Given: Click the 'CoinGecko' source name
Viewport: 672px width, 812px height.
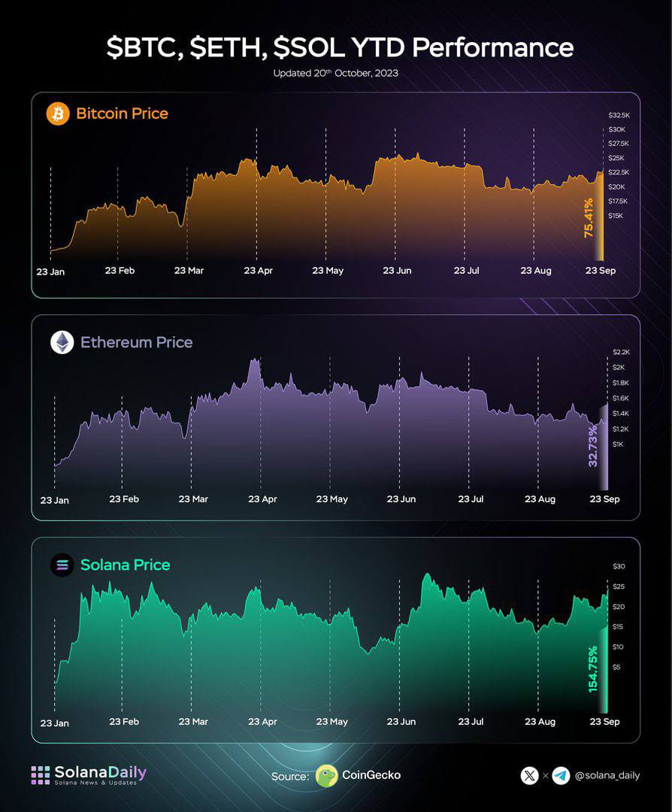Looking at the screenshot, I should click(x=371, y=775).
